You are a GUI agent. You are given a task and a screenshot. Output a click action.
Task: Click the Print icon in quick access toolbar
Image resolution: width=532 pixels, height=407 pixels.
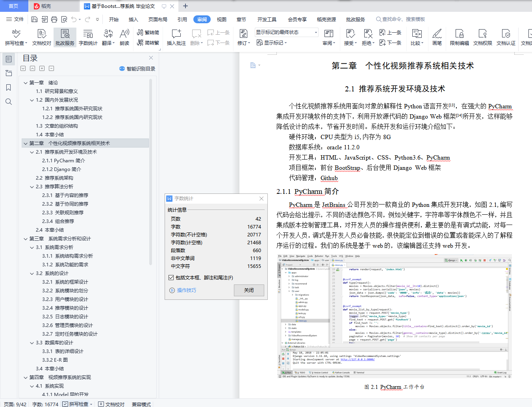coord(54,19)
